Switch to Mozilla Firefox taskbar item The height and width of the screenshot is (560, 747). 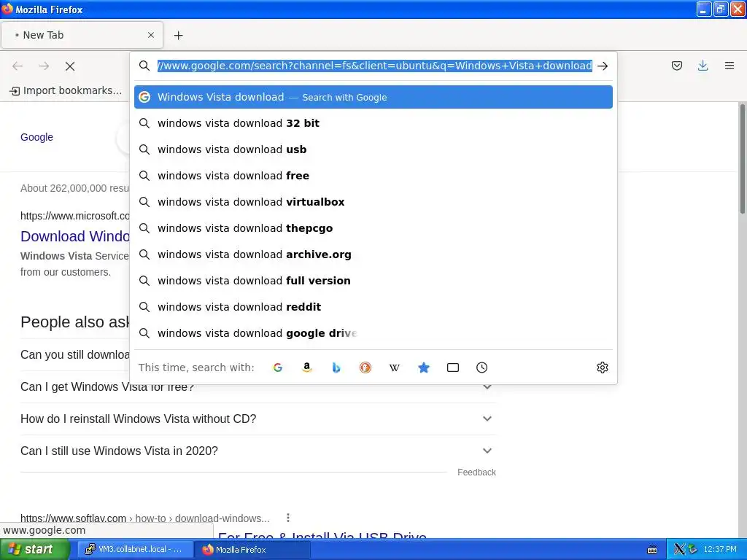pyautogui.click(x=252, y=550)
